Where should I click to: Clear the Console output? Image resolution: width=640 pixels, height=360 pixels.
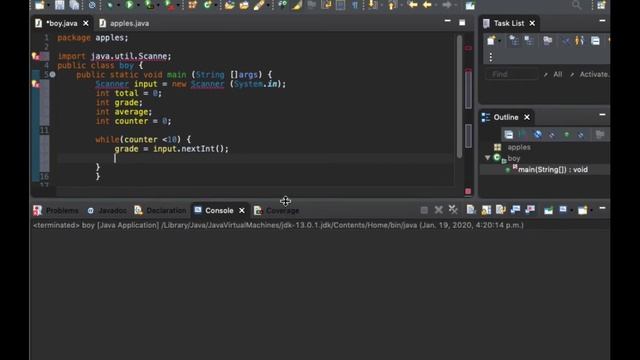click(x=471, y=210)
